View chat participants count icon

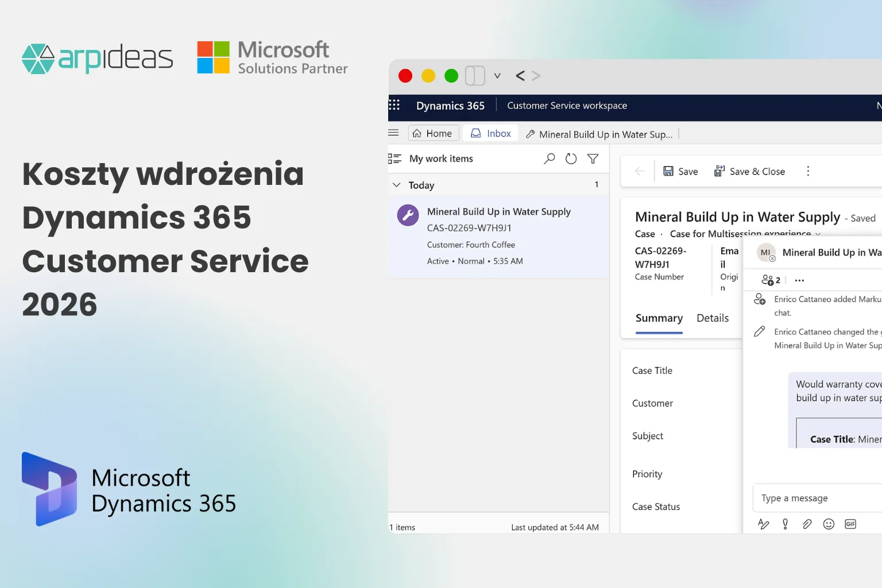pyautogui.click(x=771, y=280)
